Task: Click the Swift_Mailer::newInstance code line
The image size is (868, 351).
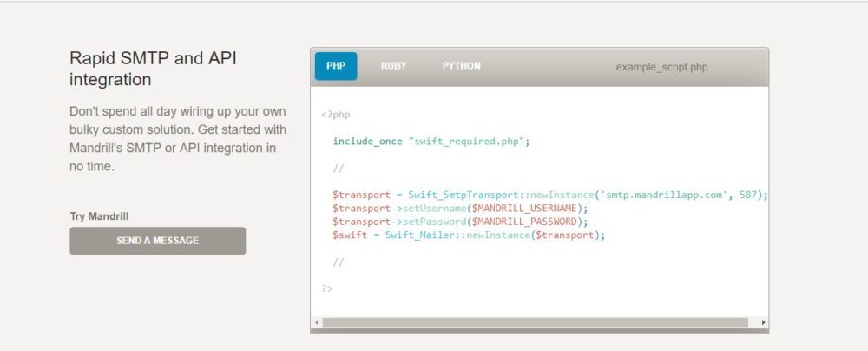Action: pyautogui.click(x=468, y=235)
